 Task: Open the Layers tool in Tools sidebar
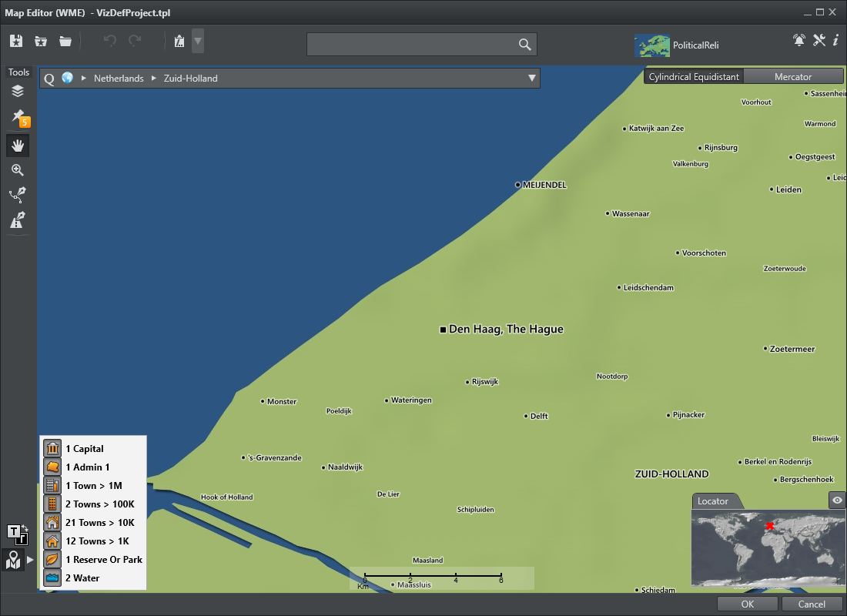(18, 92)
